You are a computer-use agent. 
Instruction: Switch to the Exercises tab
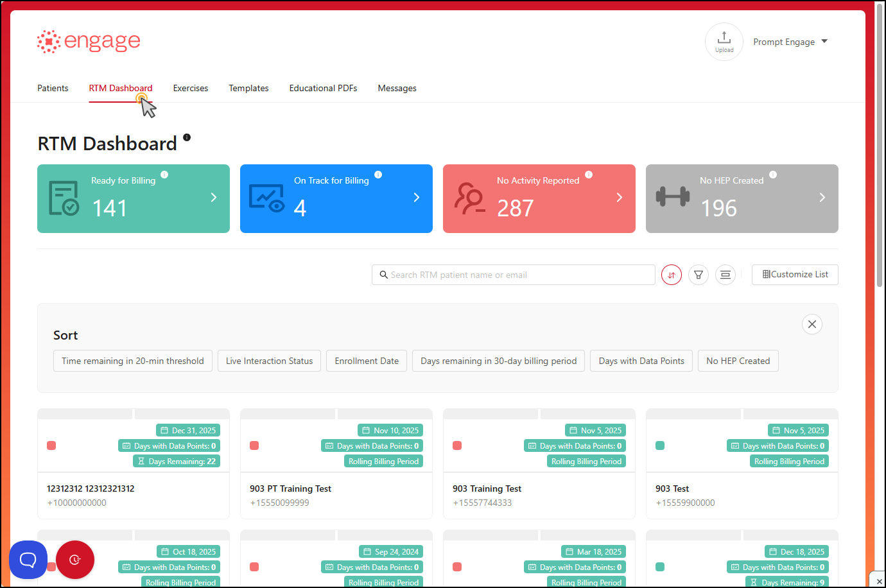coord(191,89)
